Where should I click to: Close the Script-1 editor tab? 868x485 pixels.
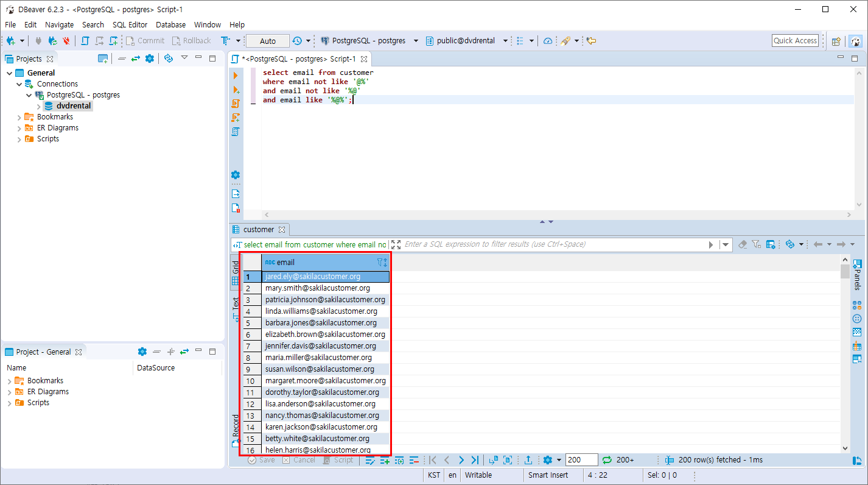pos(364,59)
